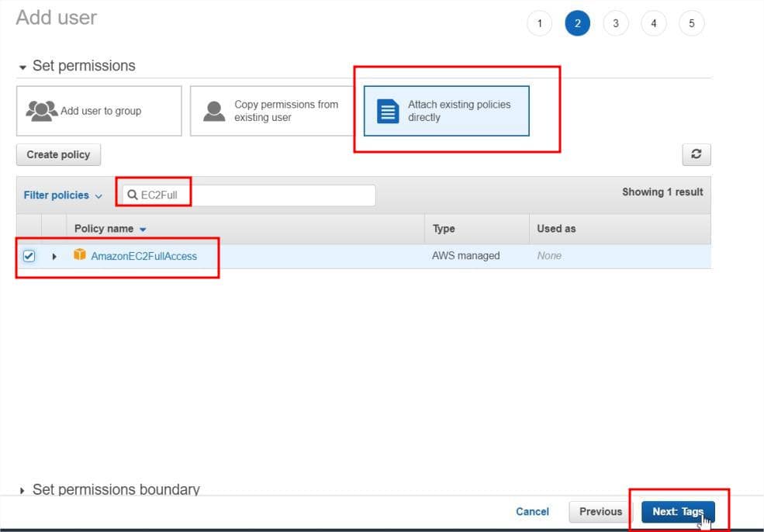Collapse the Set permissions section
The image size is (764, 532).
click(23, 67)
